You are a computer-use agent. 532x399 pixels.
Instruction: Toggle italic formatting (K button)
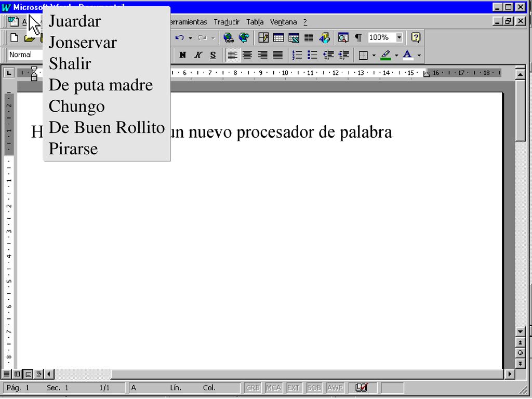(198, 55)
